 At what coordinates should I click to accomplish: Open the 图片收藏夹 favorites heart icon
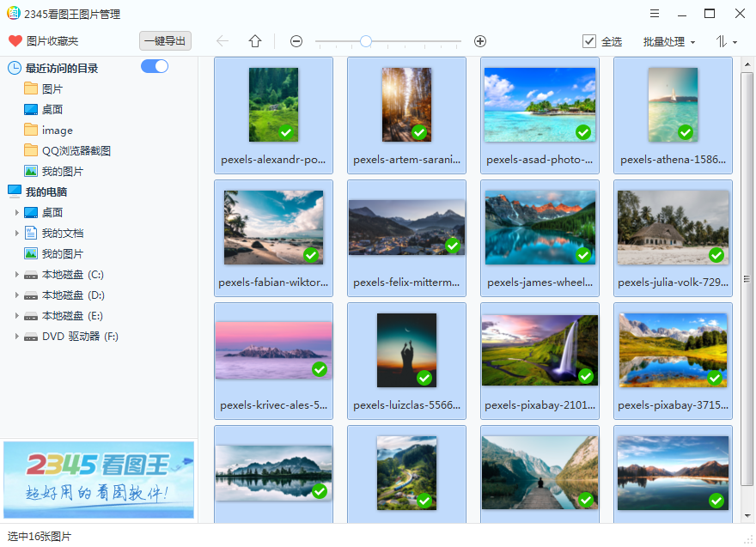tap(15, 40)
